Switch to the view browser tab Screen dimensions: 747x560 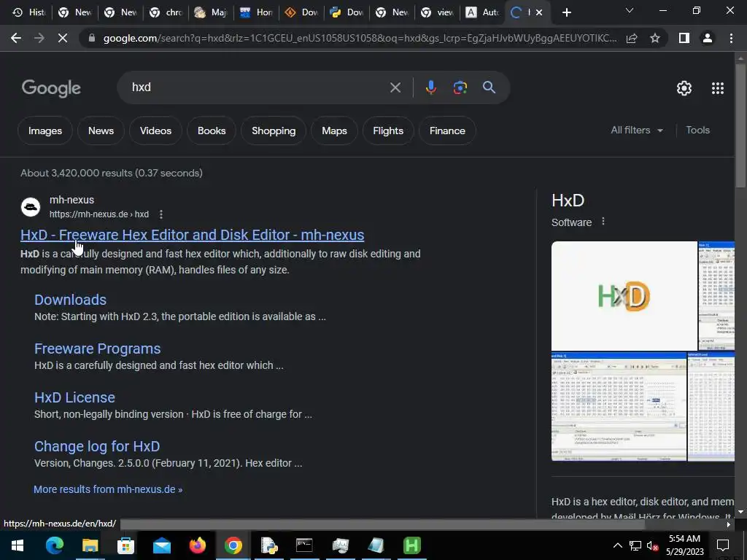pos(437,12)
